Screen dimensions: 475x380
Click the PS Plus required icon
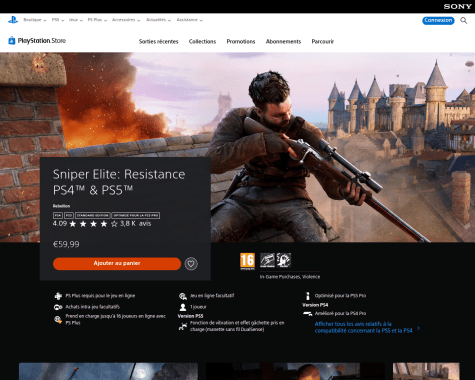[58, 296]
